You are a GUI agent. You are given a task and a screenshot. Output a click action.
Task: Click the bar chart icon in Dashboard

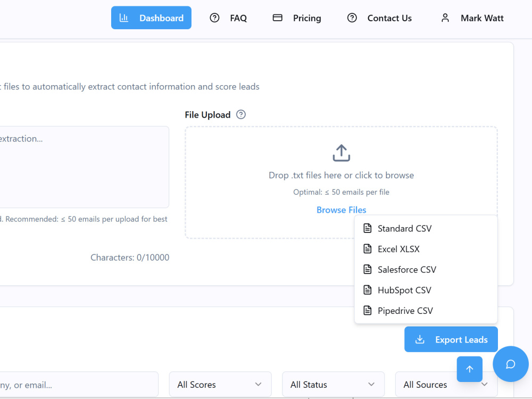click(124, 18)
